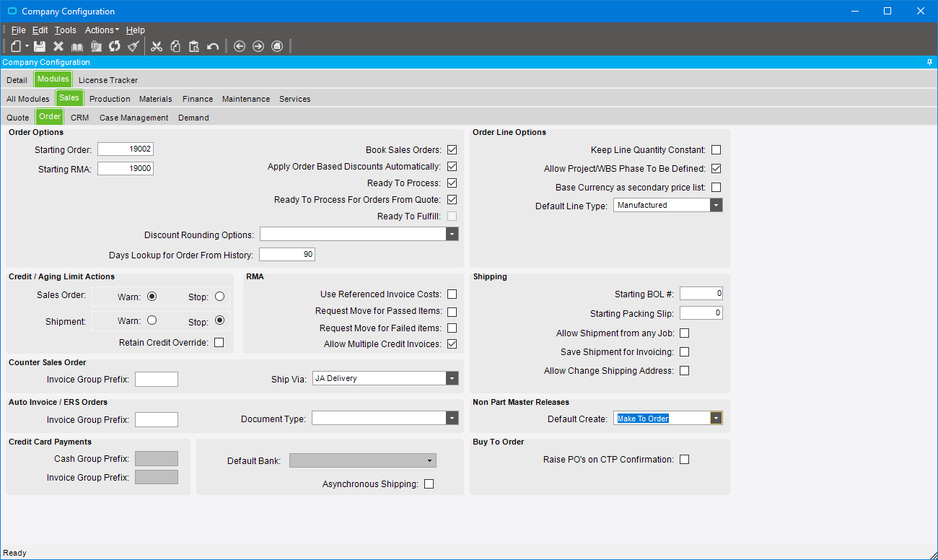Toggle Allow Project/WBS Phase To Be Defined
This screenshot has height=560, width=938.
pos(716,169)
